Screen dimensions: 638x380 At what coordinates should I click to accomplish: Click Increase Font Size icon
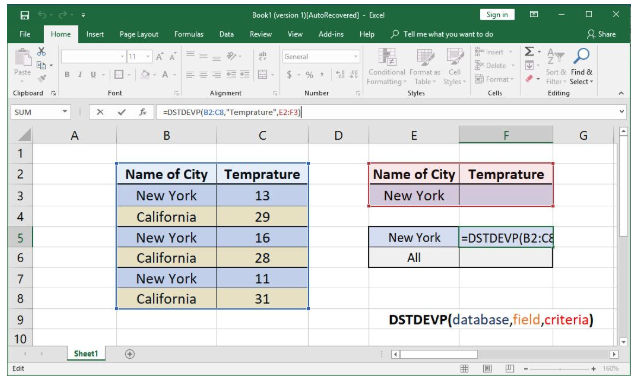click(160, 57)
